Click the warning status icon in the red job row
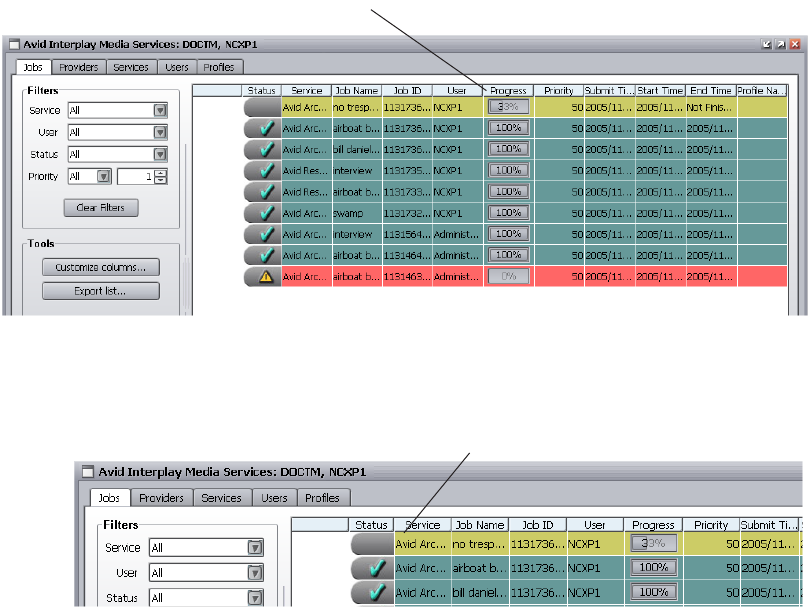Image resolution: width=810 pixels, height=609 pixels. click(266, 276)
